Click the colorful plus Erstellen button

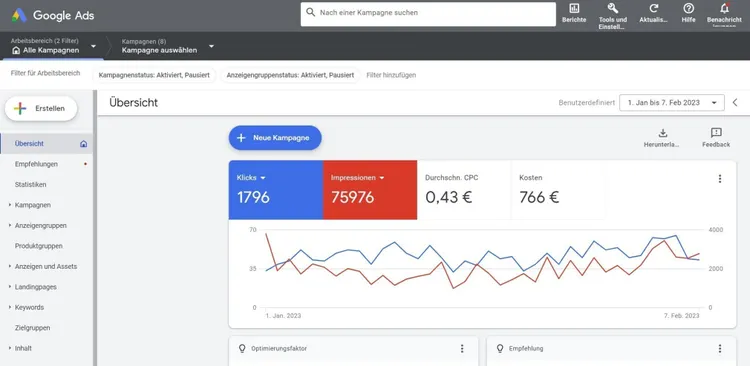coord(41,109)
